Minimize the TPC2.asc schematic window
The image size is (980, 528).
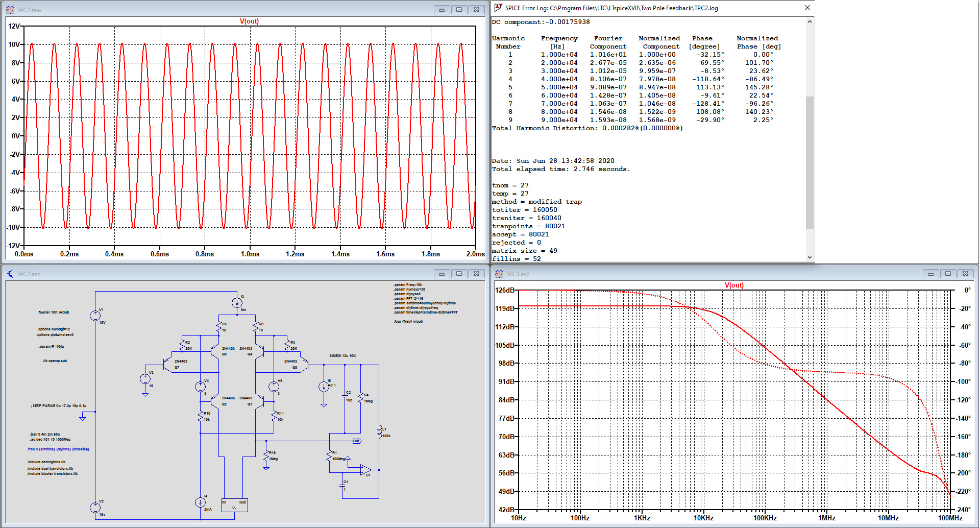pos(442,274)
